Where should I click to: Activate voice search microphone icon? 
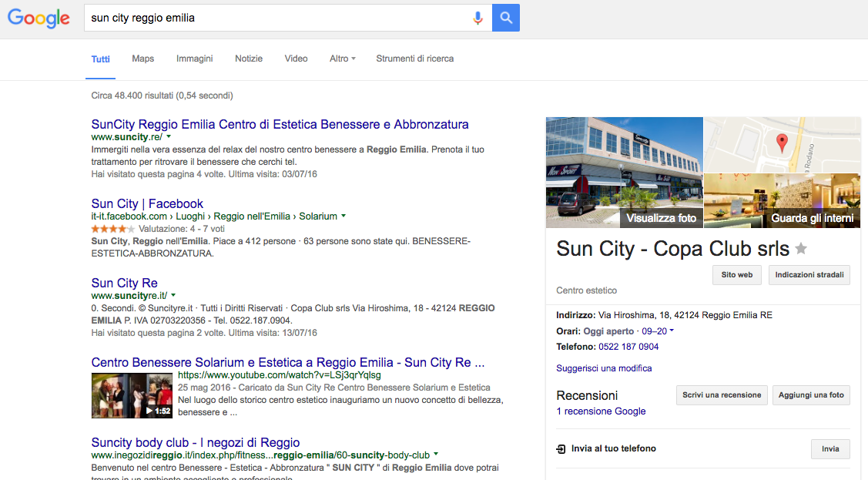(478, 18)
